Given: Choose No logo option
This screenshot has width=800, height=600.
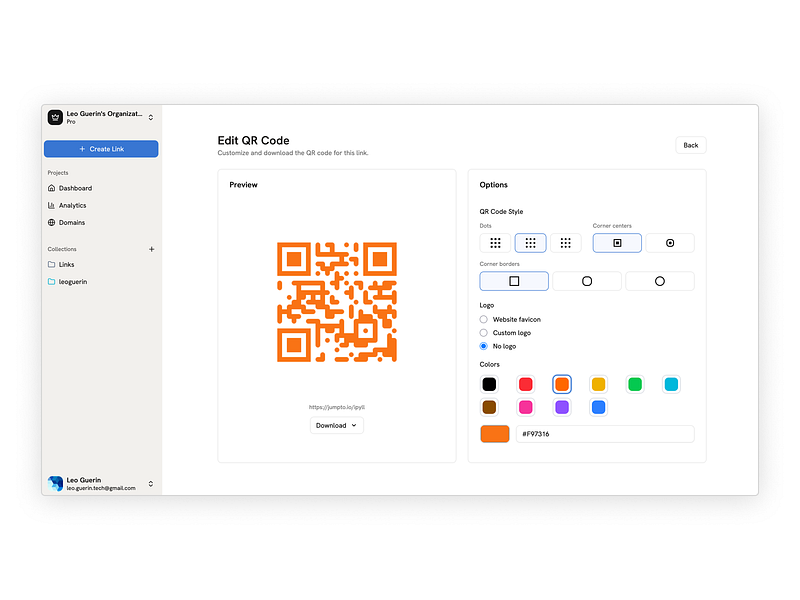Looking at the screenshot, I should [x=484, y=346].
